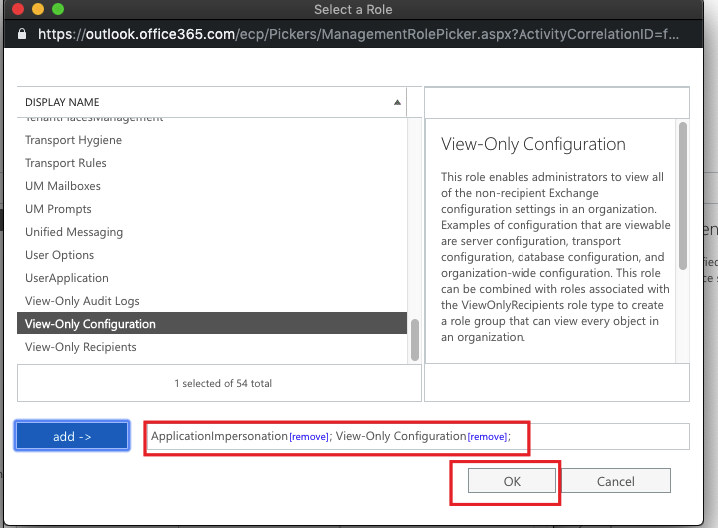Minimize window with yellow button
Image resolution: width=718 pixels, height=528 pixels.
click(38, 9)
